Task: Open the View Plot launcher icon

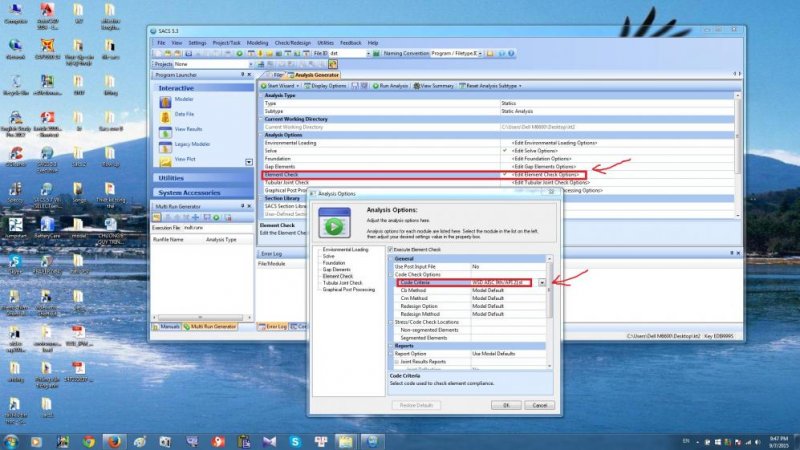Action: (x=165, y=161)
